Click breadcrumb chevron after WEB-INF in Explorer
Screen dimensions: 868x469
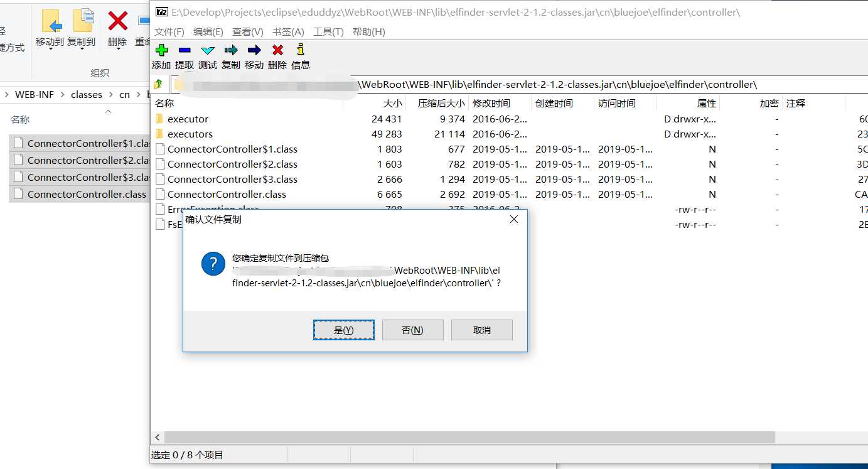(x=62, y=95)
